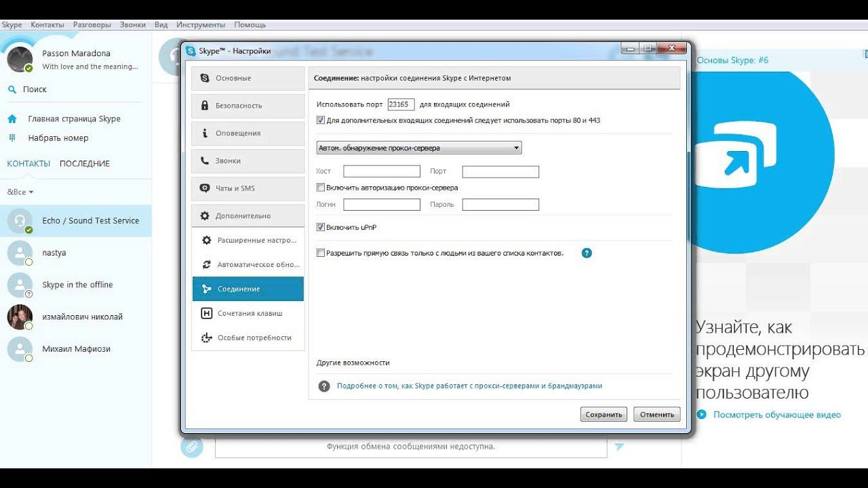This screenshot has height=488, width=868.
Task: Click the refresh icon beside Автоматическое обновление
Action: point(207,264)
